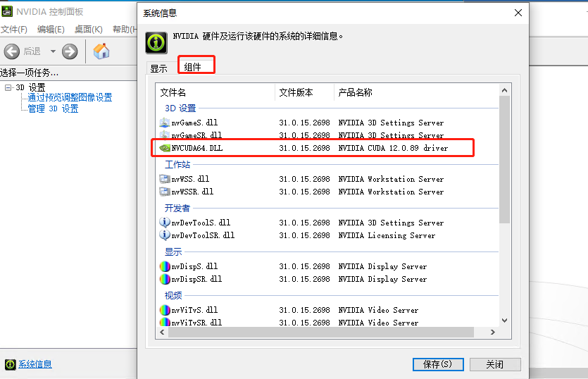588x379 pixels.
Task: Click vertical scrollbar down arrow
Action: tap(505, 321)
